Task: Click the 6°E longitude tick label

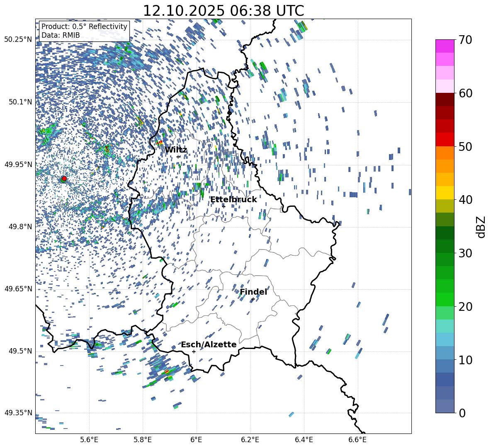Action: coord(196,440)
